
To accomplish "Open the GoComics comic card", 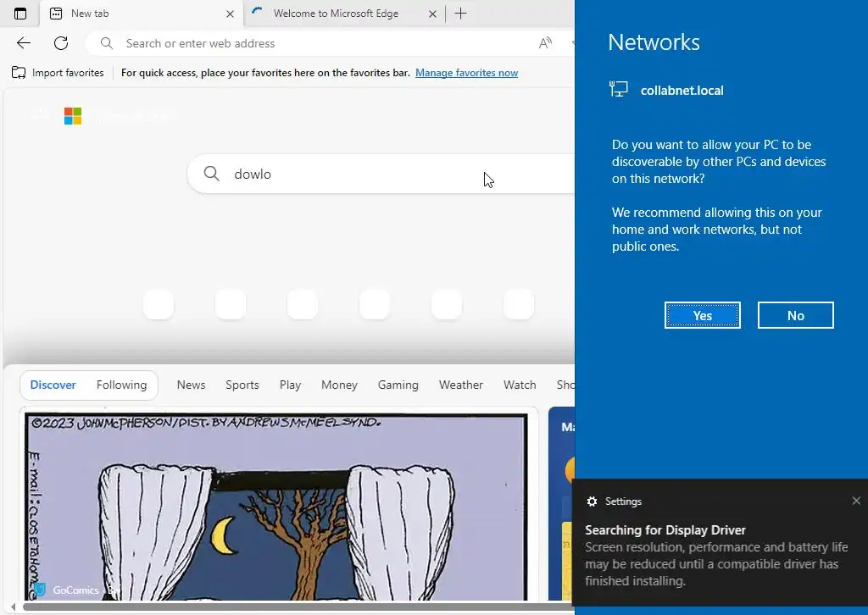I will (278, 504).
